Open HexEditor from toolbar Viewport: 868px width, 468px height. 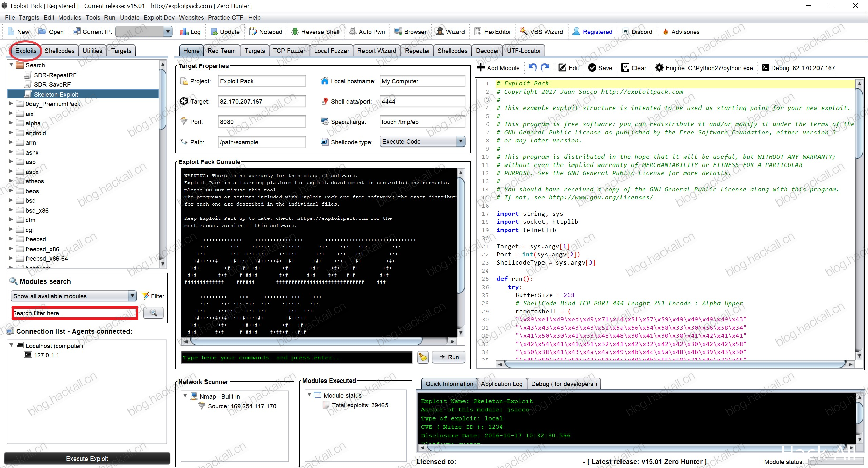pyautogui.click(x=478, y=32)
